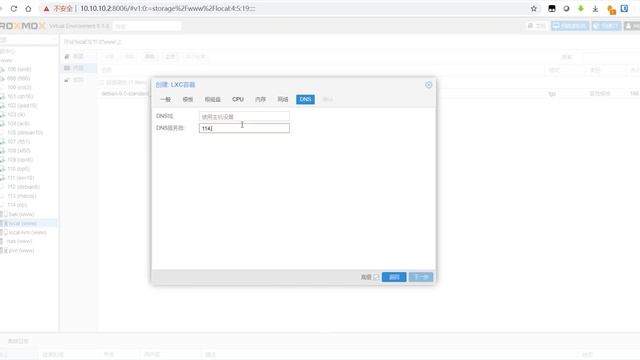Image resolution: width=640 pixels, height=360 pixels.
Task: Open the 模板 (Template) tab
Action: click(x=188, y=99)
